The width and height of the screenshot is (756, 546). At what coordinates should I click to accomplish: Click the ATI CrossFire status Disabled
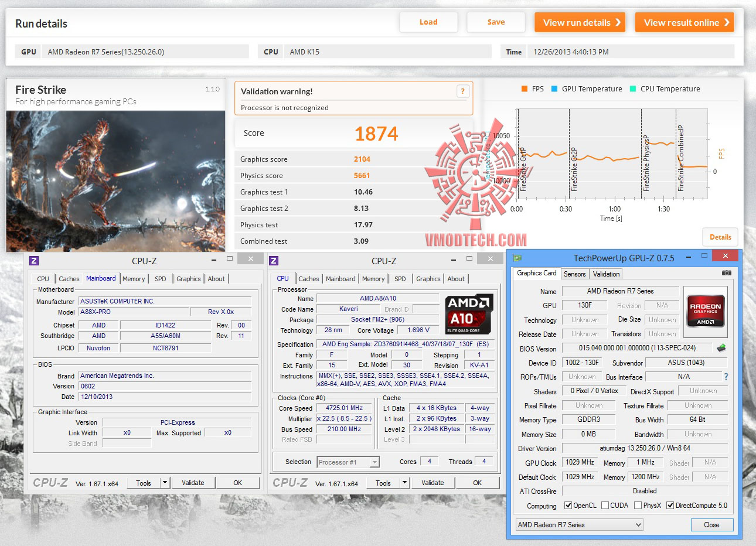click(645, 491)
